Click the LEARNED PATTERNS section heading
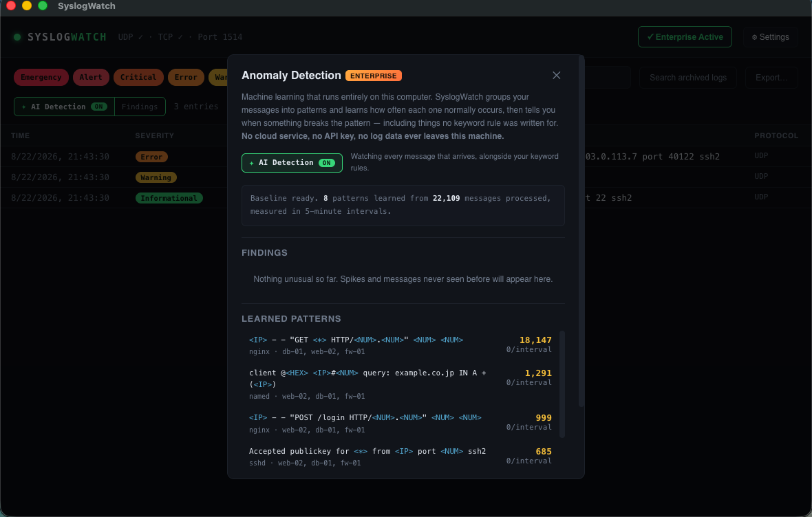The height and width of the screenshot is (517, 812). click(291, 319)
